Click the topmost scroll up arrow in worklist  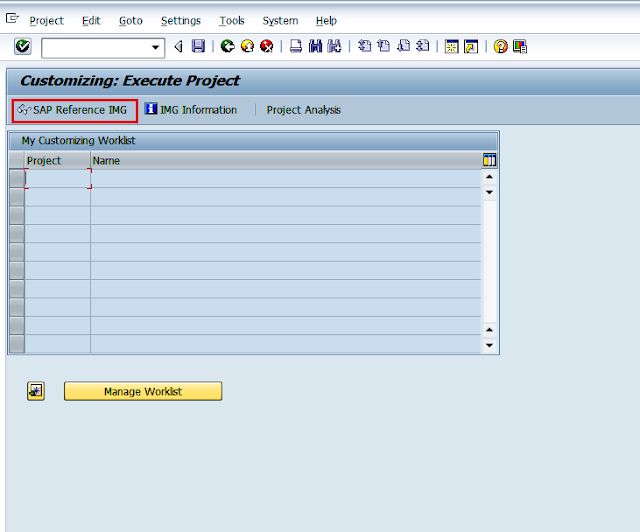[489, 177]
